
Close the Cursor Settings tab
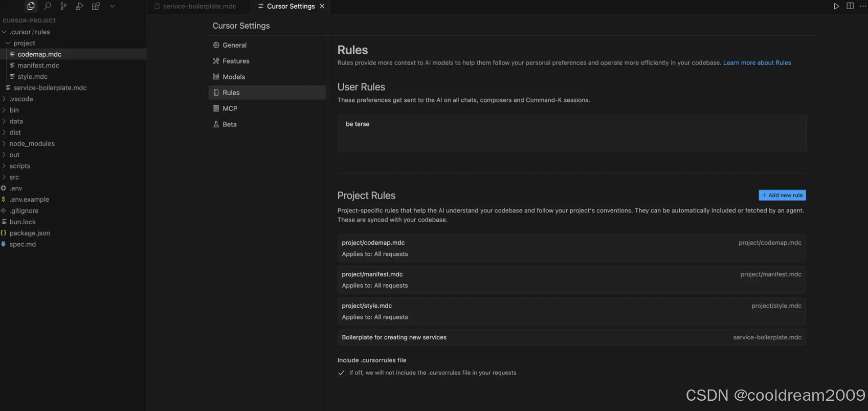click(x=322, y=6)
